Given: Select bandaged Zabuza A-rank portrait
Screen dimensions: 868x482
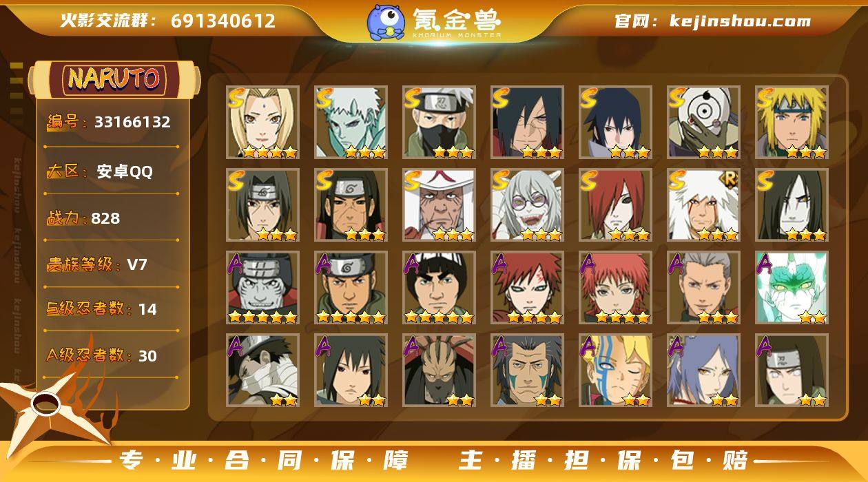Looking at the screenshot, I should coord(262,370).
